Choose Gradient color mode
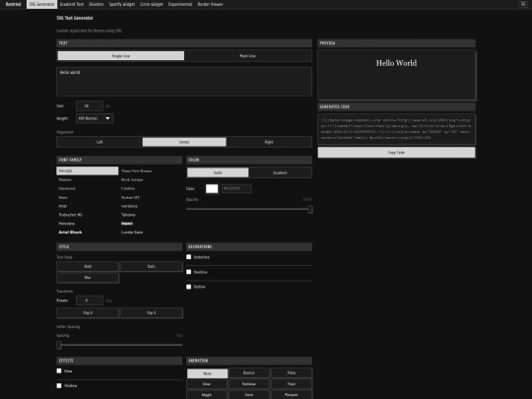Viewport: 532px width, 399px height. 280,172
